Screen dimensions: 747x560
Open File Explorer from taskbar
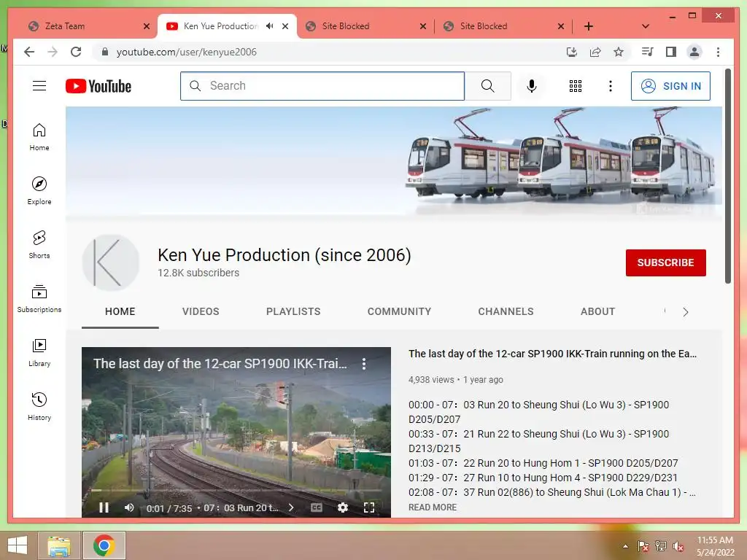(x=59, y=545)
